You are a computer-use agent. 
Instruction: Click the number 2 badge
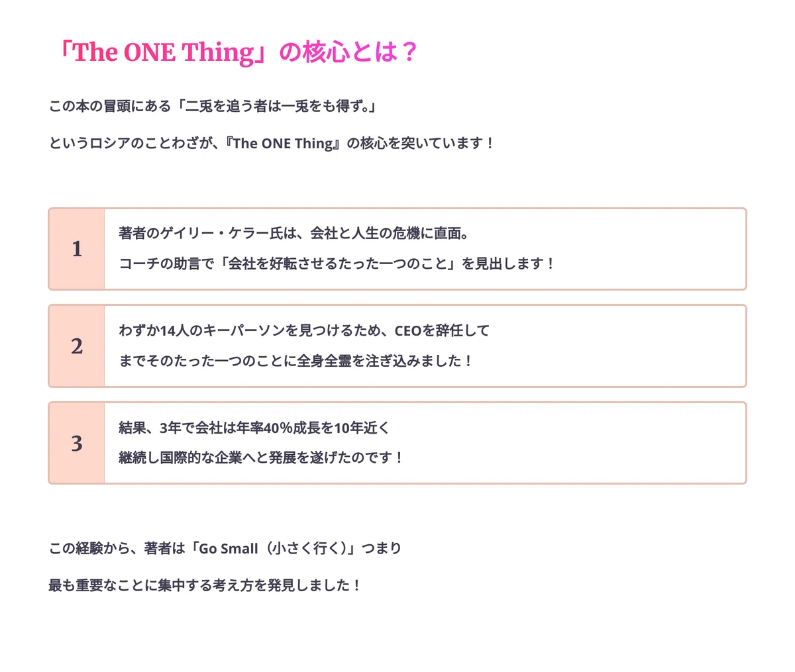(x=77, y=346)
